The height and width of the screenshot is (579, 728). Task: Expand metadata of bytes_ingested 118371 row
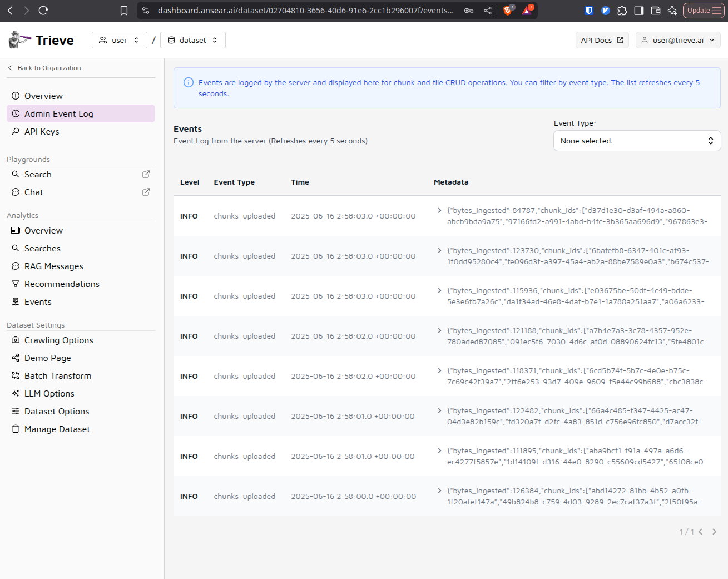[439, 370]
